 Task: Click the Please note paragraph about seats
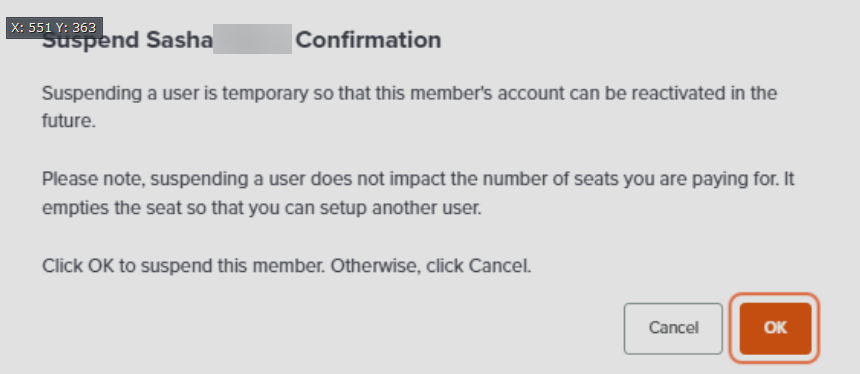pos(418,194)
